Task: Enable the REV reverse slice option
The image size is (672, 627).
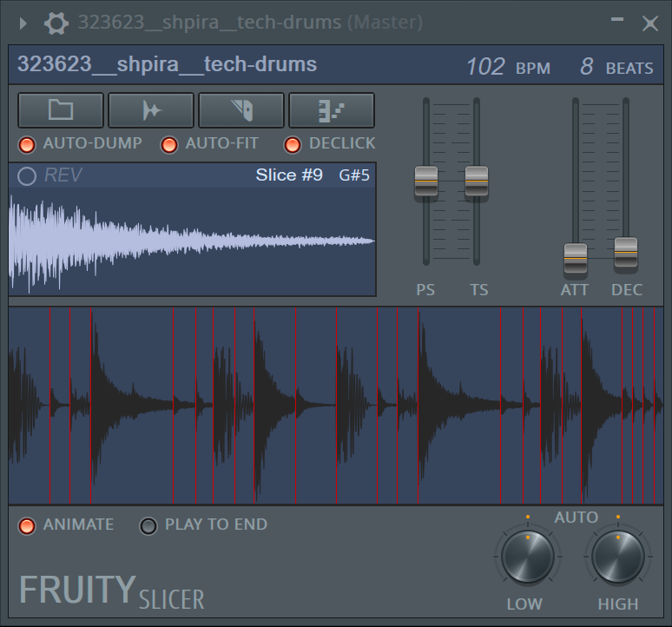Action: pos(27,176)
